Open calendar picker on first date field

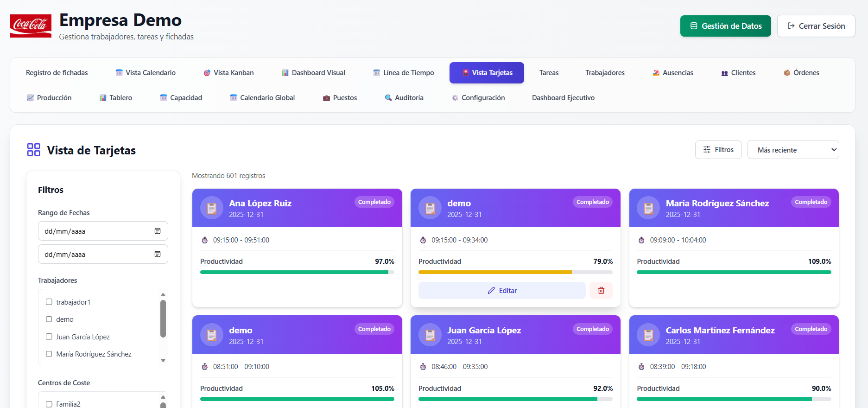pyautogui.click(x=158, y=231)
